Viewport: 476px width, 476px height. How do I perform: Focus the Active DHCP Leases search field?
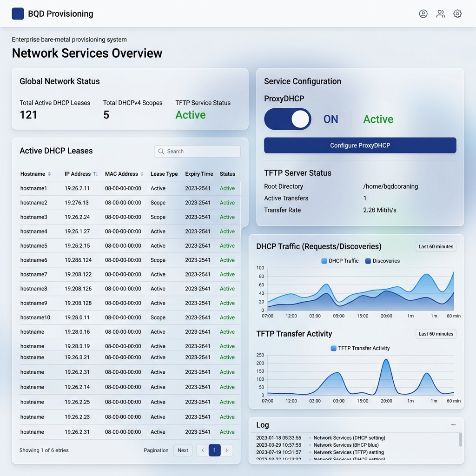[x=197, y=151]
